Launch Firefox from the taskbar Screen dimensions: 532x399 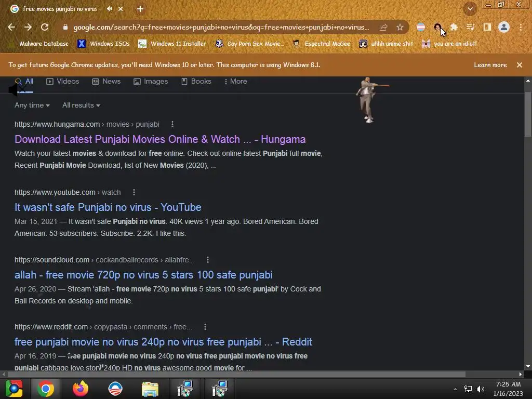(81, 389)
